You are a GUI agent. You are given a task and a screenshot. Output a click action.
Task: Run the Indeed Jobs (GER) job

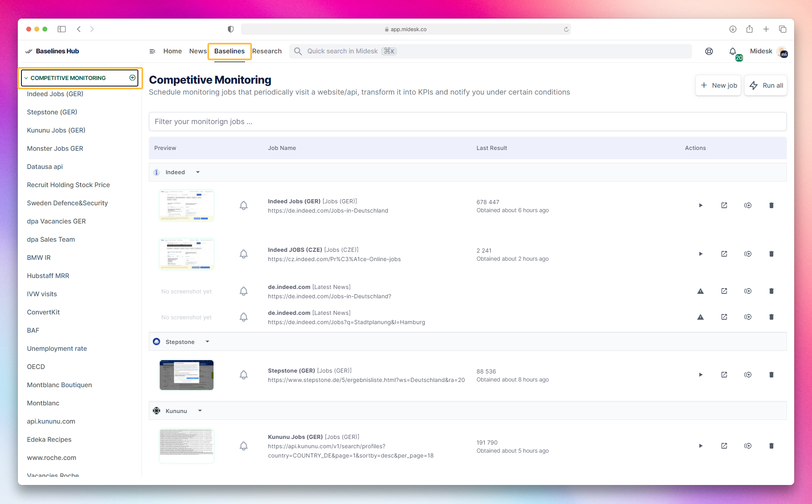click(701, 205)
